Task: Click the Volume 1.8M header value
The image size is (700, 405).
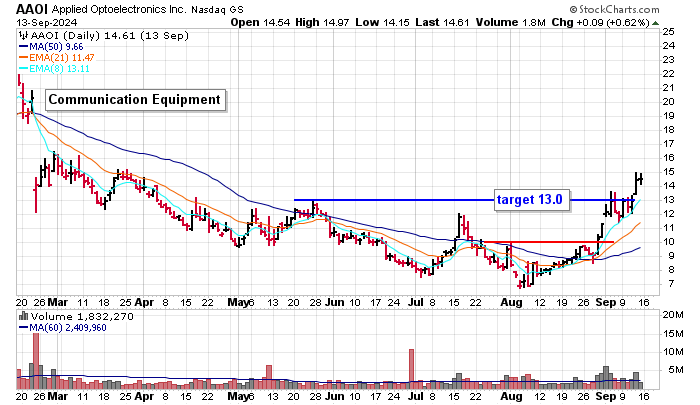Action: (511, 22)
